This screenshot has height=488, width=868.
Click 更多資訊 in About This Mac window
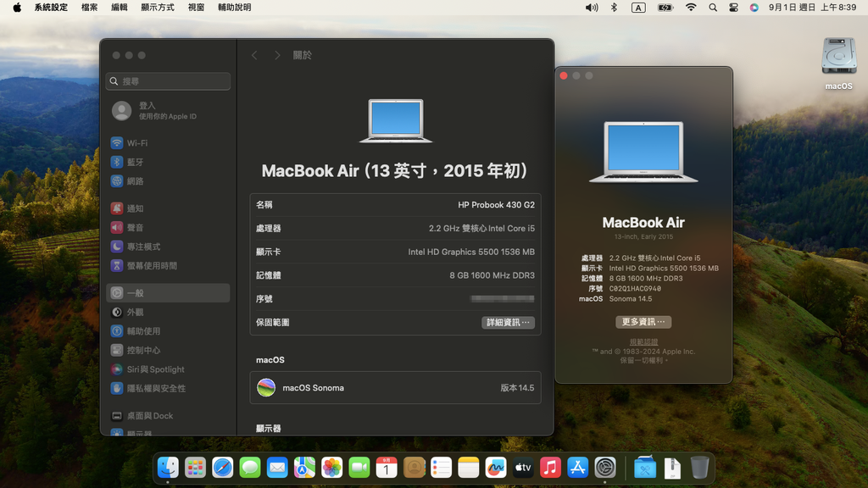(x=643, y=322)
